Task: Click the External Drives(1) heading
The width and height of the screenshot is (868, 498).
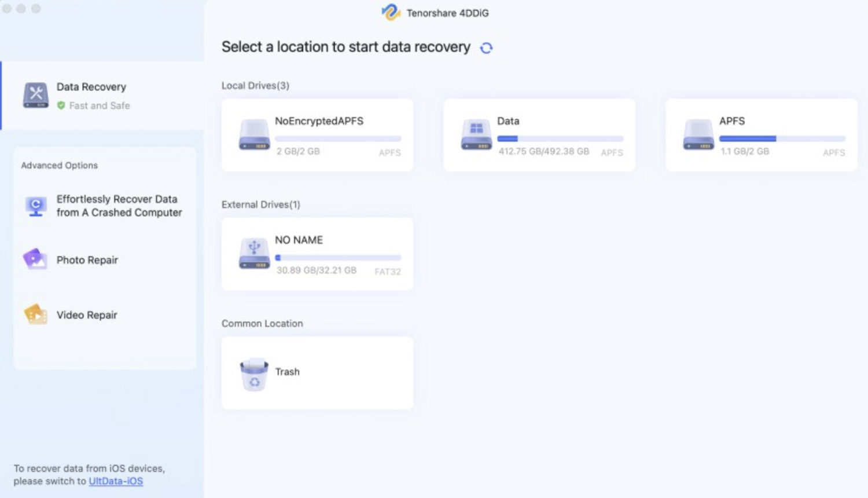Action: (261, 204)
